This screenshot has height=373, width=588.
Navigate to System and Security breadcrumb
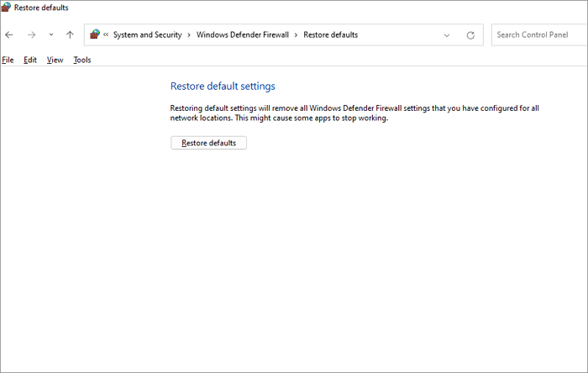[147, 35]
